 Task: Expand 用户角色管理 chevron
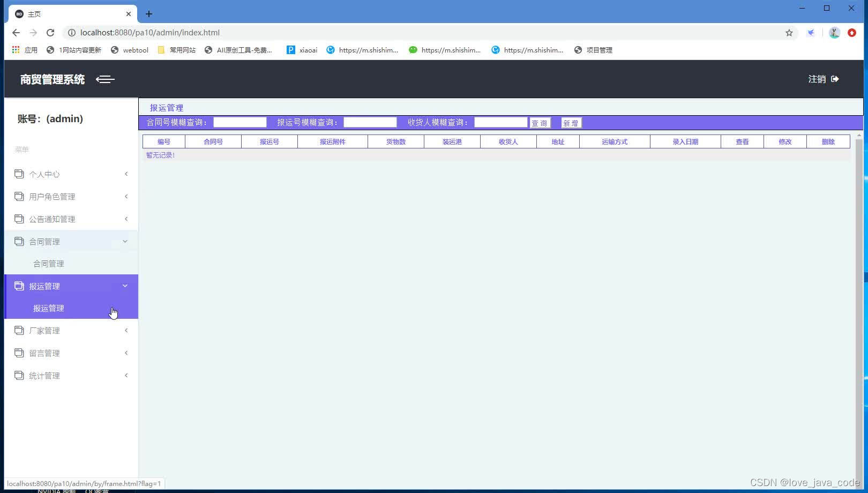click(126, 196)
